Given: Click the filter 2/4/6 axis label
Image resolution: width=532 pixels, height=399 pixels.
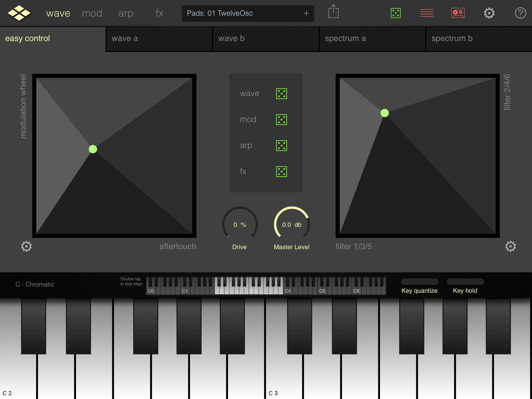Looking at the screenshot, I should pos(507,92).
